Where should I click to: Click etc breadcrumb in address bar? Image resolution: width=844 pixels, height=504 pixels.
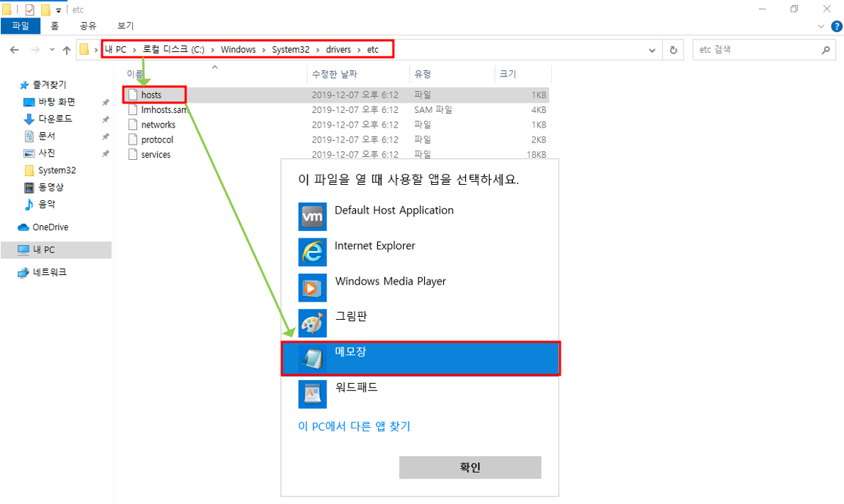(x=373, y=49)
